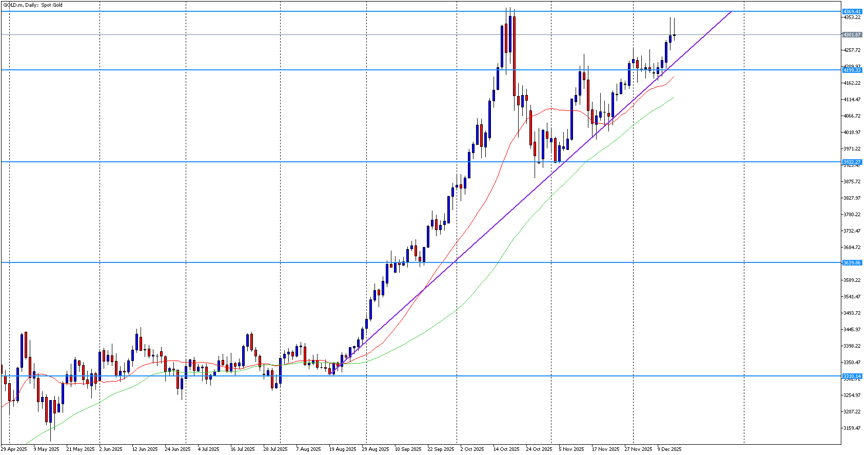The width and height of the screenshot is (868, 455).
Task: Click the 3159.47 price scale value
Action: click(x=852, y=428)
